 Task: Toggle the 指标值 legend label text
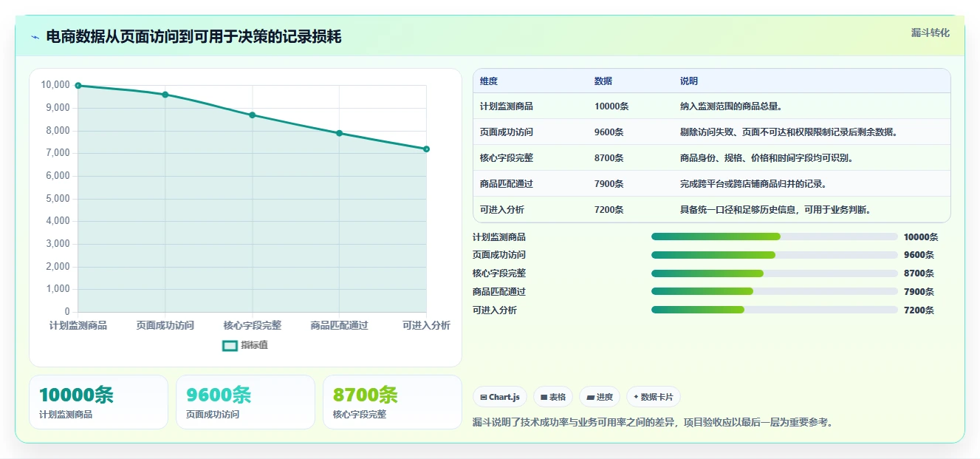255,345
